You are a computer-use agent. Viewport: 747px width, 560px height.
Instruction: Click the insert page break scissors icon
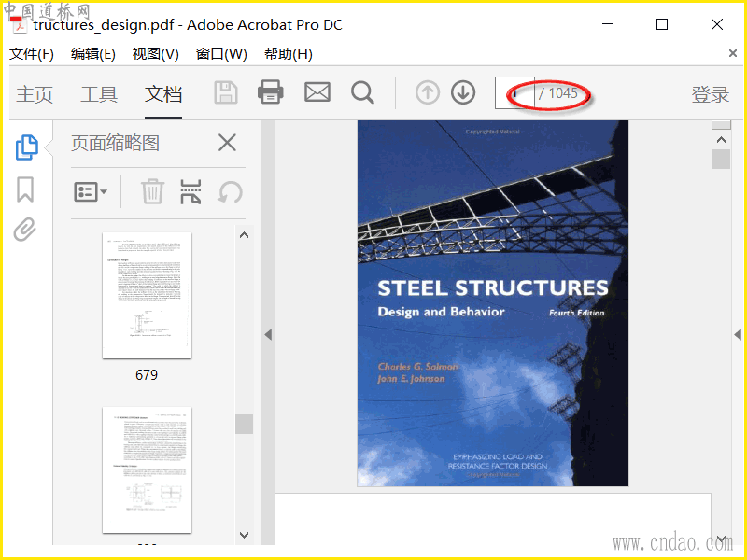190,192
